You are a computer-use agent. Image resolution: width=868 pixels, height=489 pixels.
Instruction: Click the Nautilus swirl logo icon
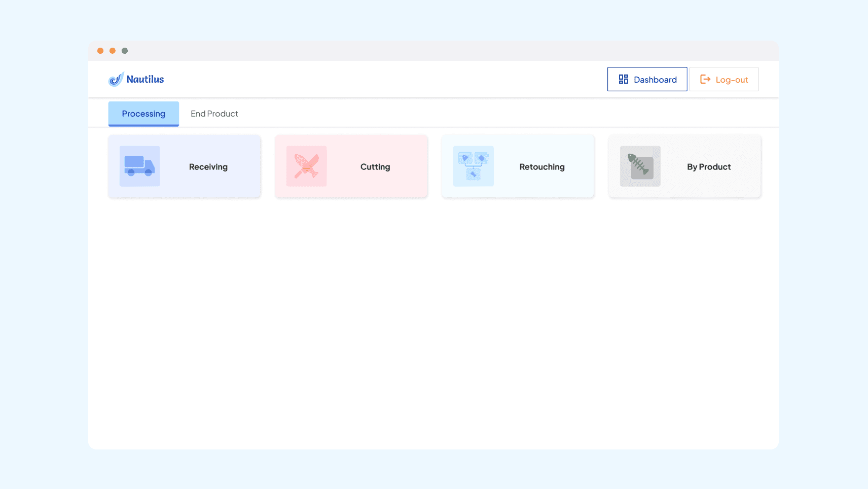116,79
